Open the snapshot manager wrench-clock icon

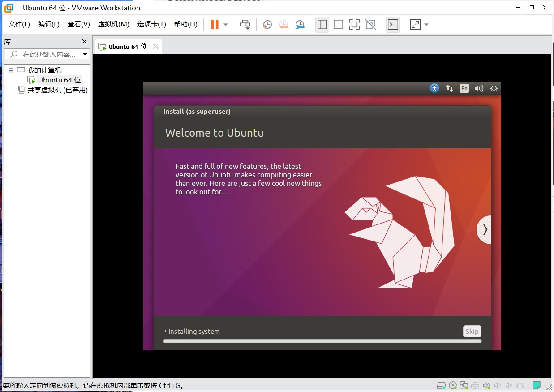pyautogui.click(x=300, y=25)
